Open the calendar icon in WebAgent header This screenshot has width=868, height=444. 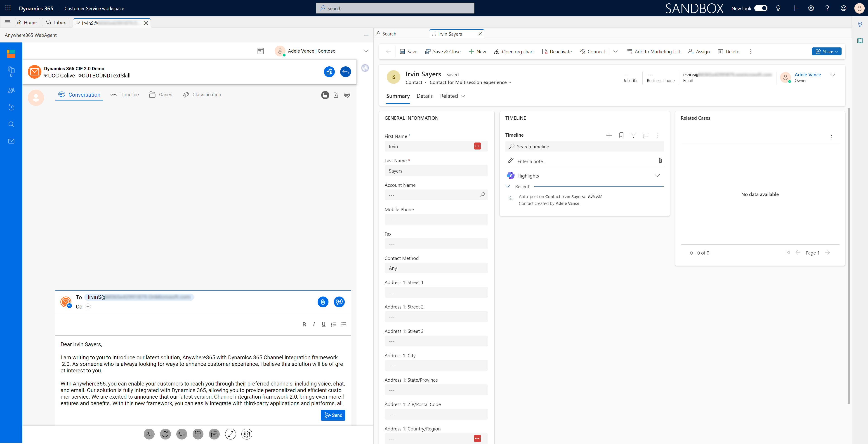point(260,51)
